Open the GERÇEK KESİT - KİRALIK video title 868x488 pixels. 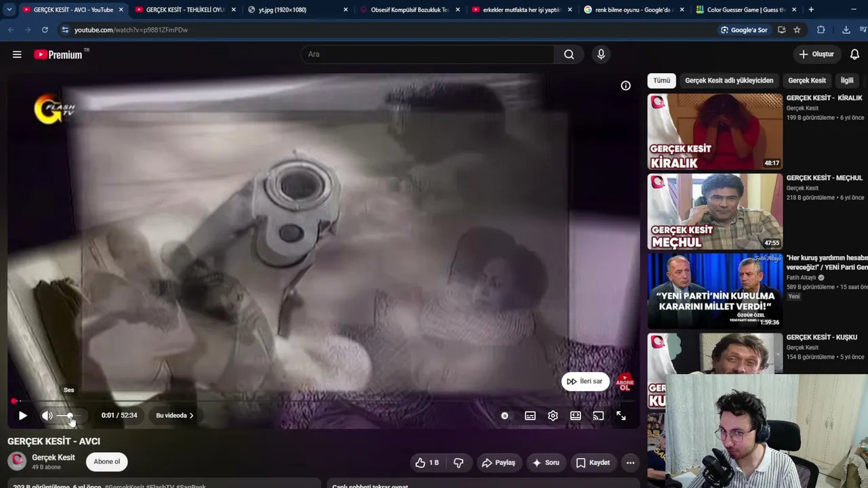point(824,98)
